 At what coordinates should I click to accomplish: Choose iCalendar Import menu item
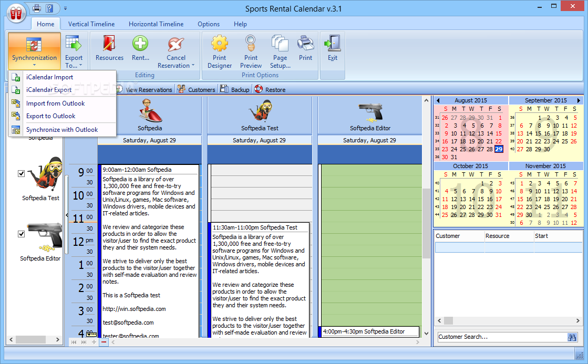62,77
